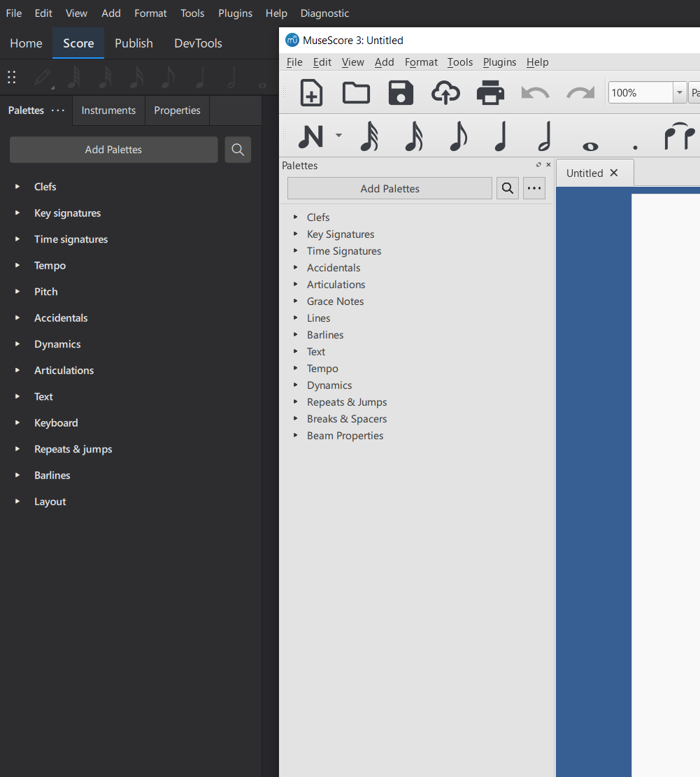Select quarter note duration in MuseScore 3
Screen dimensions: 700x777
(x=501, y=136)
